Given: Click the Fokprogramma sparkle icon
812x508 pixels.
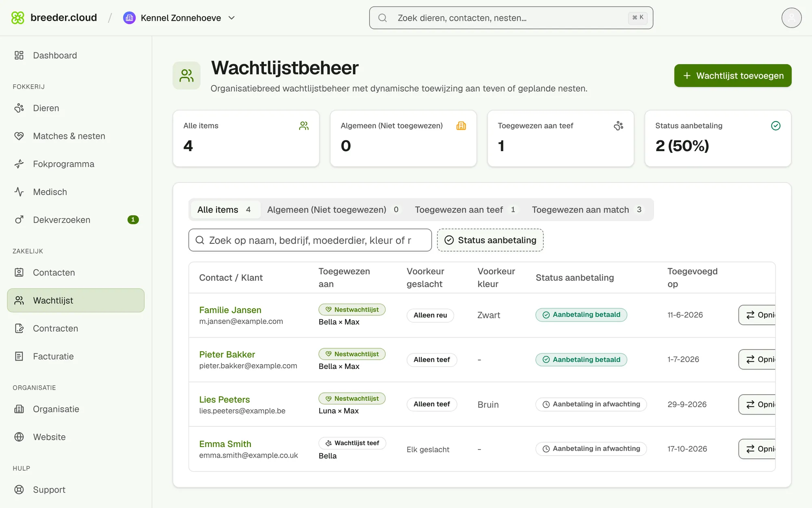Looking at the screenshot, I should coord(19,164).
